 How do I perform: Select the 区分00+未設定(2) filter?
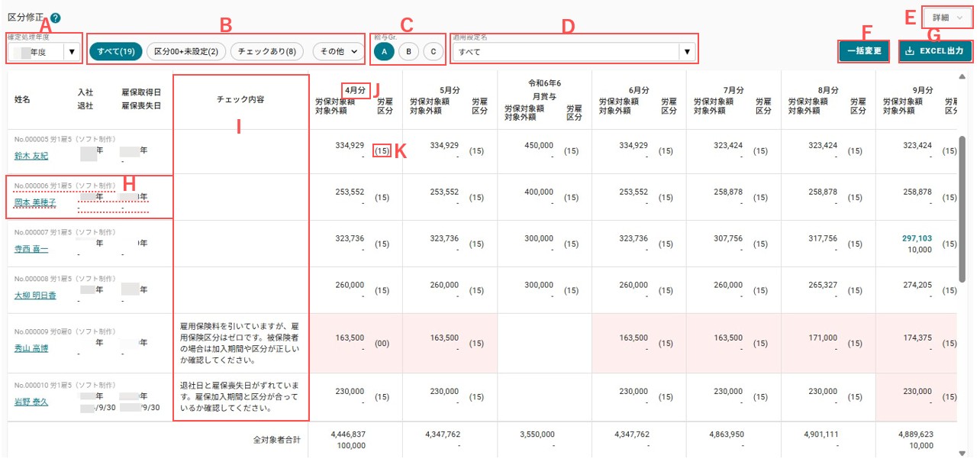[x=185, y=51]
